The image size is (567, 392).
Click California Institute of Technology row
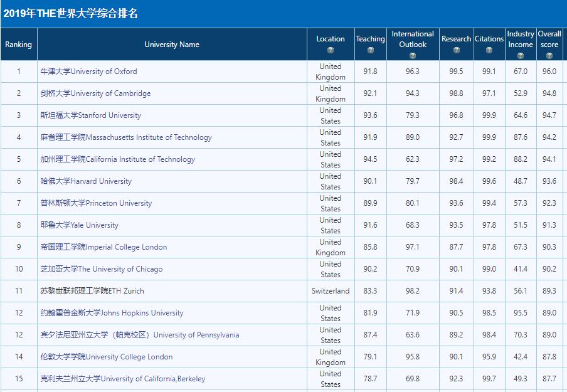118,159
